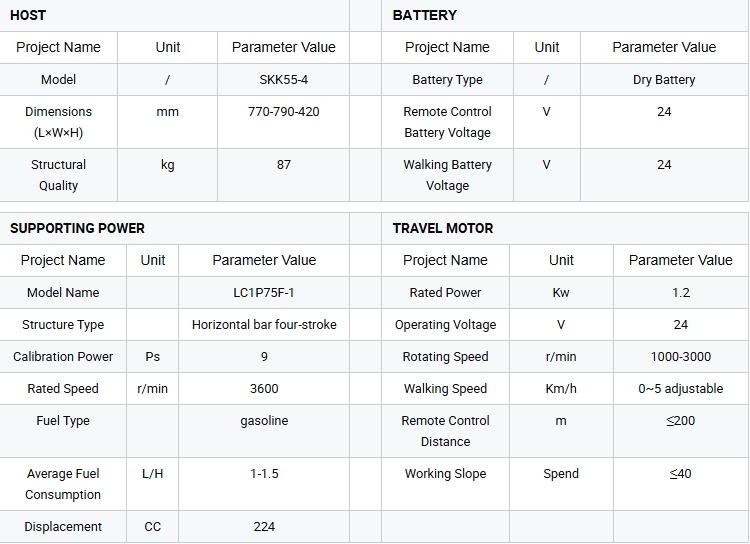Click the Average Fuel Consumption label
This screenshot has height=544, width=750.
tap(63, 484)
